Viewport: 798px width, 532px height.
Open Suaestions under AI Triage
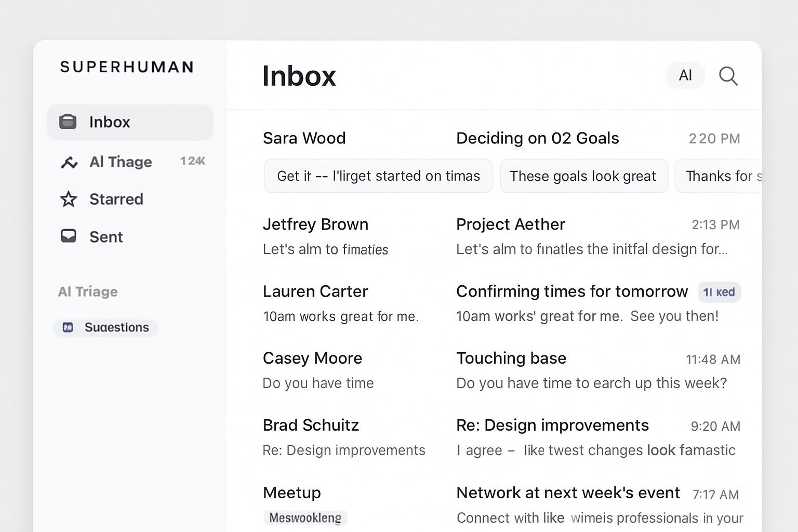tap(106, 327)
